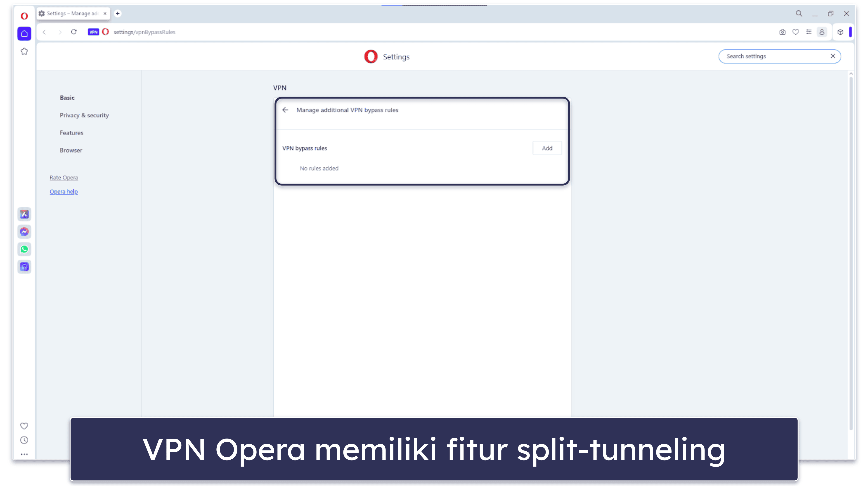Open Messenger in the sidebar
The width and height of the screenshot is (868, 486).
24,232
